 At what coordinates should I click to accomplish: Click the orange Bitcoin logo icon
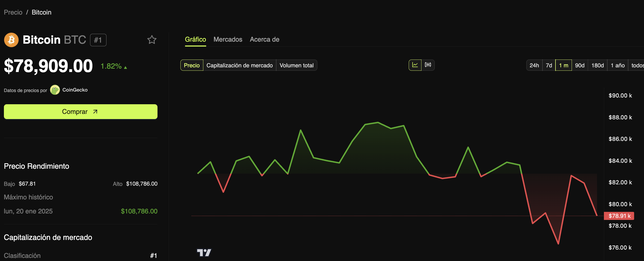(x=11, y=40)
